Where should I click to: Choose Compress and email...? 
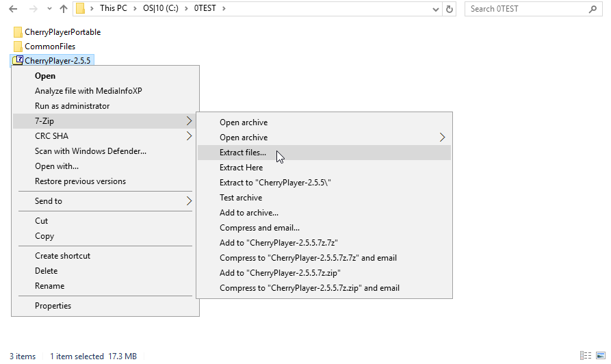click(x=324, y=228)
